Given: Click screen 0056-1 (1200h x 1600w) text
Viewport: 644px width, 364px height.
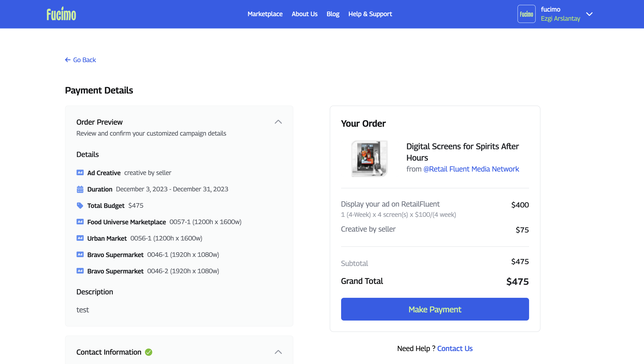Looking at the screenshot, I should [x=166, y=238].
